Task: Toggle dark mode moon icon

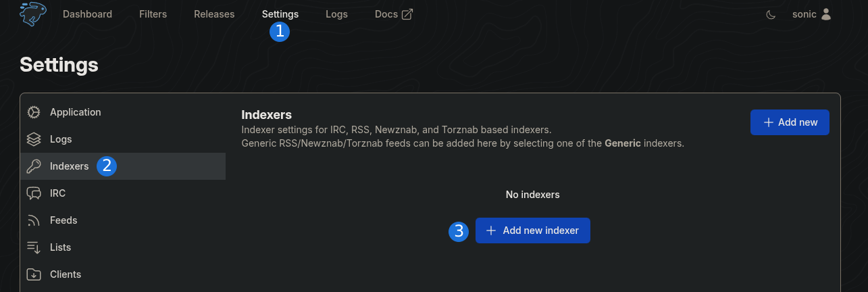Action: pos(771,14)
